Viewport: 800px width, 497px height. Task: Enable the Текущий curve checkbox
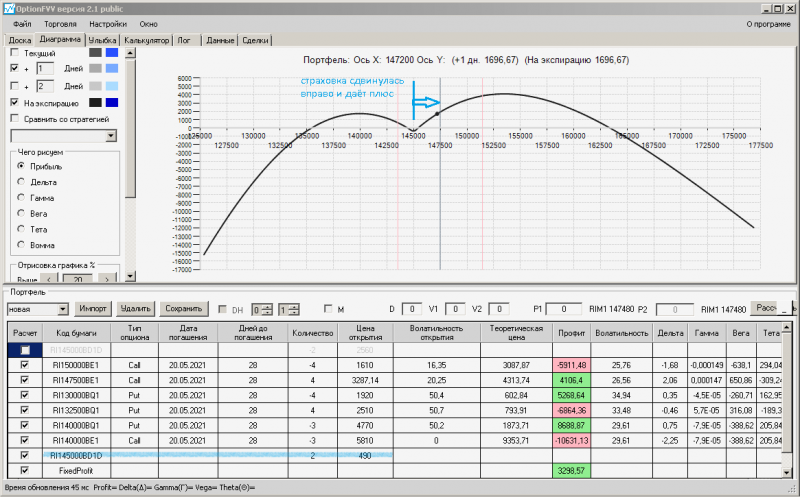pos(14,52)
